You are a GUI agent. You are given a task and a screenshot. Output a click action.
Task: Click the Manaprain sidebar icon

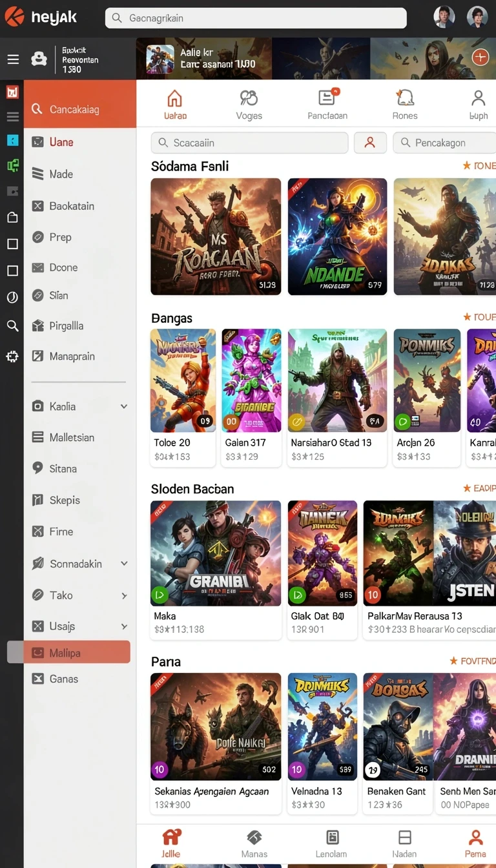click(x=38, y=356)
